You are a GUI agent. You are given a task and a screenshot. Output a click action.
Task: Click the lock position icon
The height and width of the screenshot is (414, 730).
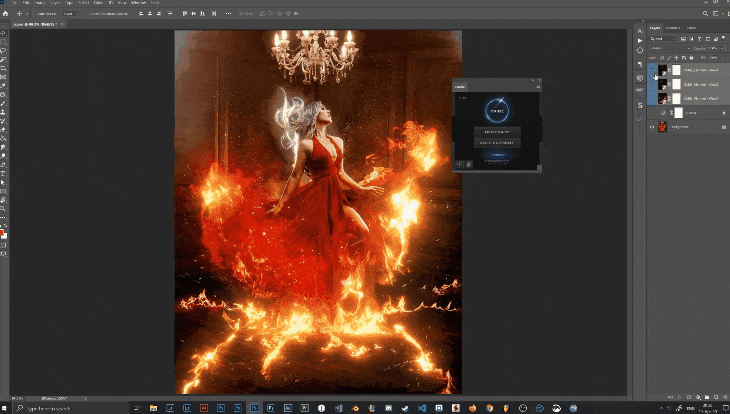pos(676,58)
